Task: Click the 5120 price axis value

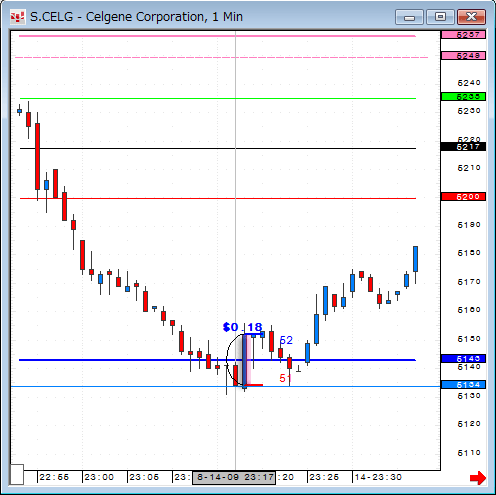Action: point(469,424)
